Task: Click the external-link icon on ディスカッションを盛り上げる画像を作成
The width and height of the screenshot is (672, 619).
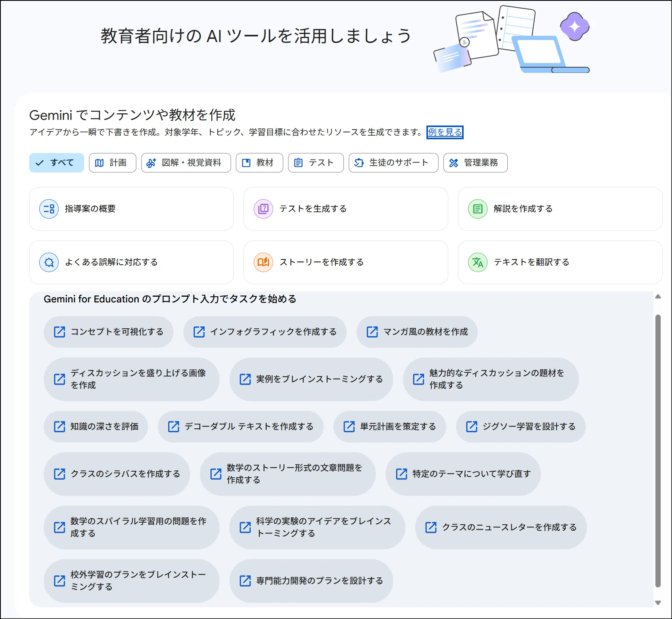Action: pyautogui.click(x=59, y=379)
